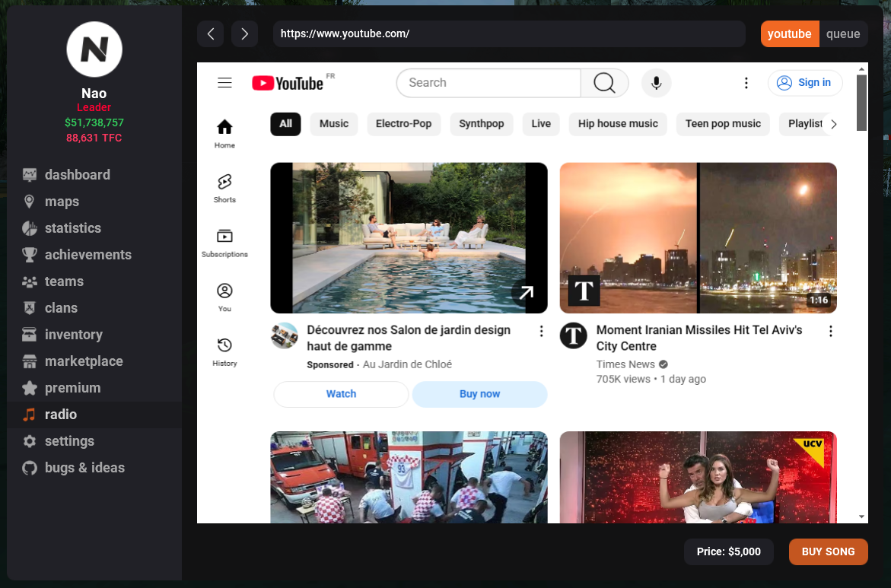Click the achievements trophy icon
The image size is (891, 588).
pos(30,255)
